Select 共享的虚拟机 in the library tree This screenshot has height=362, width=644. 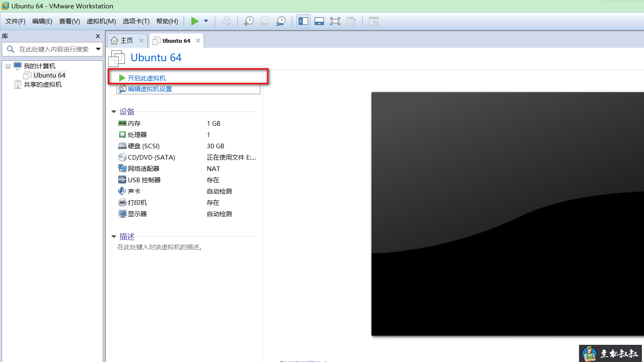43,84
